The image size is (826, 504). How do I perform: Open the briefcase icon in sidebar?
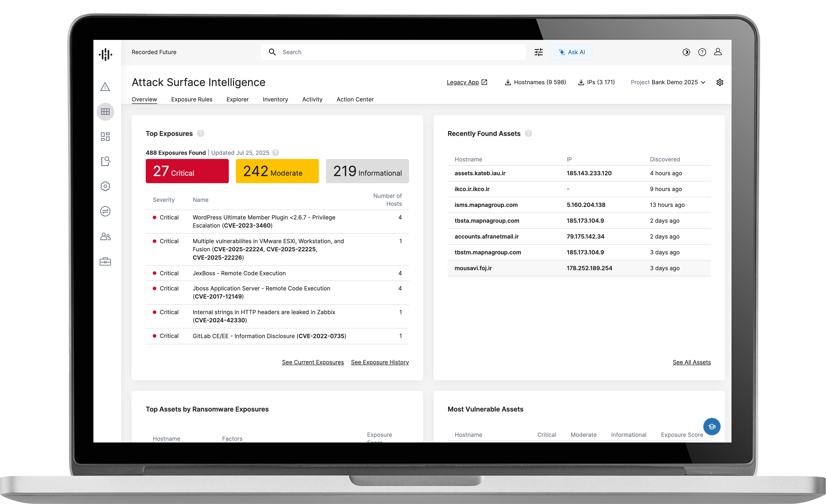tap(105, 262)
